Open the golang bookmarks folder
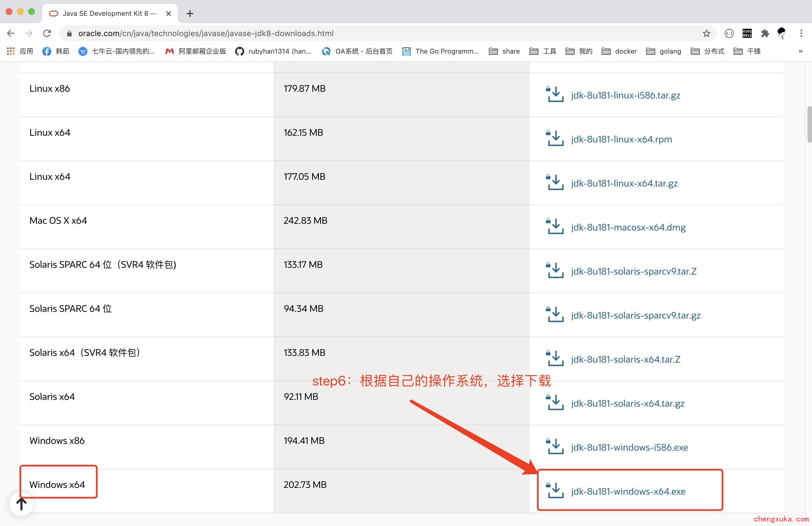Image resolution: width=812 pixels, height=526 pixels. 664,51
